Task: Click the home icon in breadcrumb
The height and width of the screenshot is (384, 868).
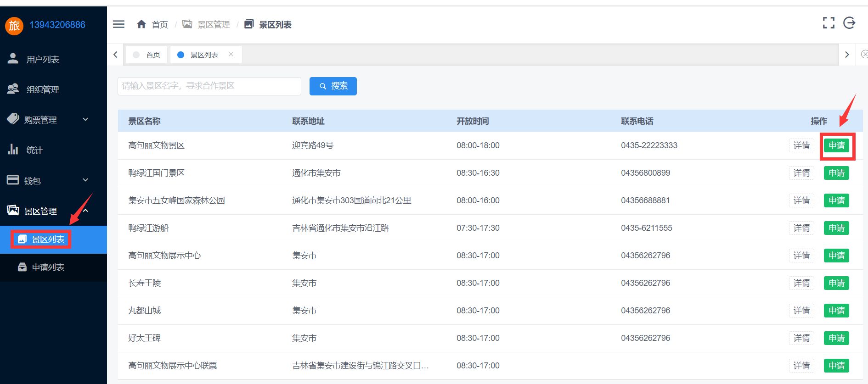Action: click(x=141, y=24)
